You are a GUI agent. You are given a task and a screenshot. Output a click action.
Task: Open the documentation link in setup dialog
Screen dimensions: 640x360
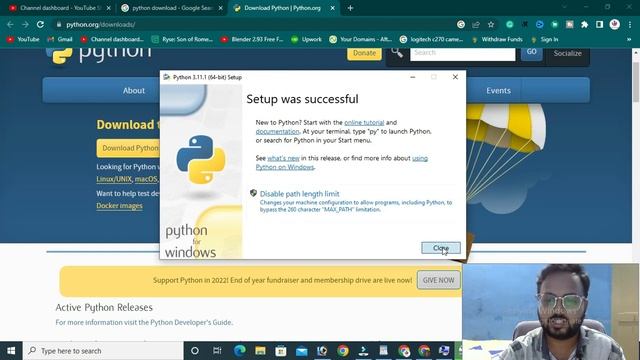click(277, 131)
